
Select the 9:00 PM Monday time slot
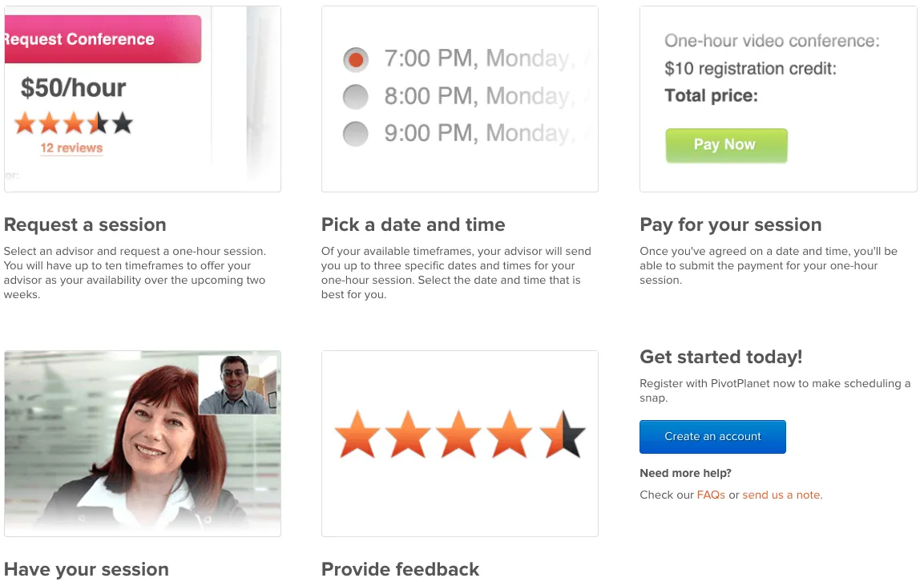[356, 134]
